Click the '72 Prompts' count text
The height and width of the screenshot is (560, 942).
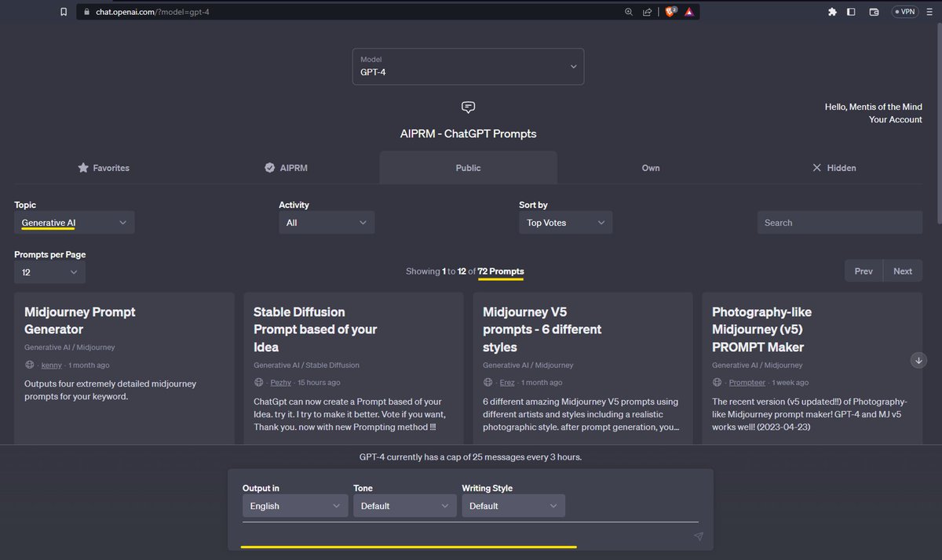(501, 271)
